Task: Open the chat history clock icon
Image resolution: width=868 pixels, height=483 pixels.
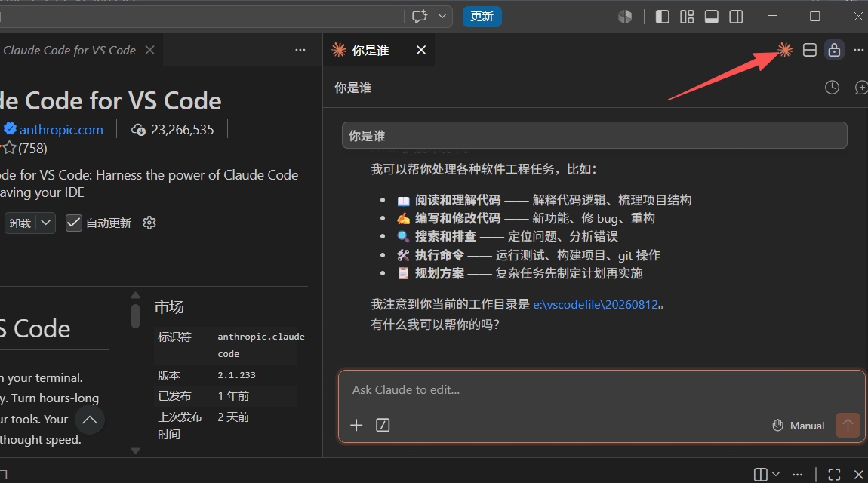Action: click(832, 88)
